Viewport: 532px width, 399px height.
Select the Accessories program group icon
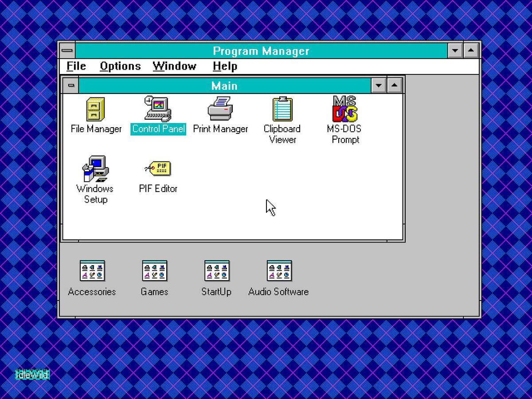coord(92,271)
